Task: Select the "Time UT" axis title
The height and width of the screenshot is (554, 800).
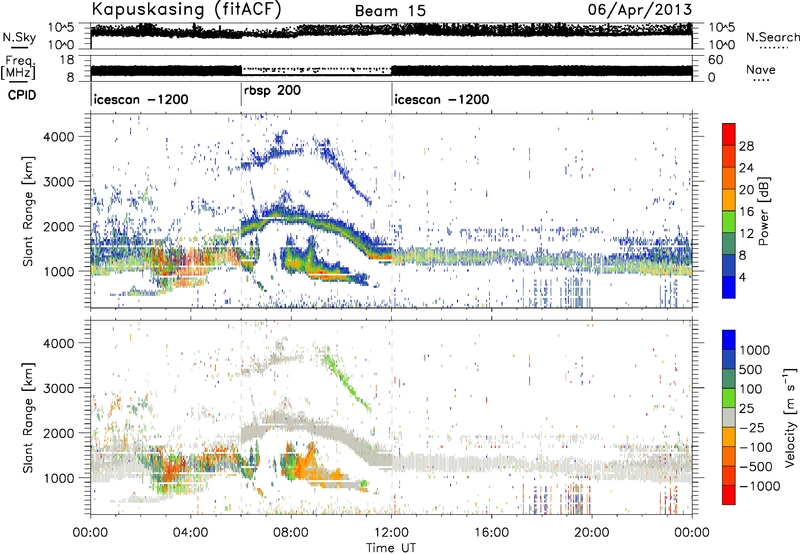Action: point(391,548)
